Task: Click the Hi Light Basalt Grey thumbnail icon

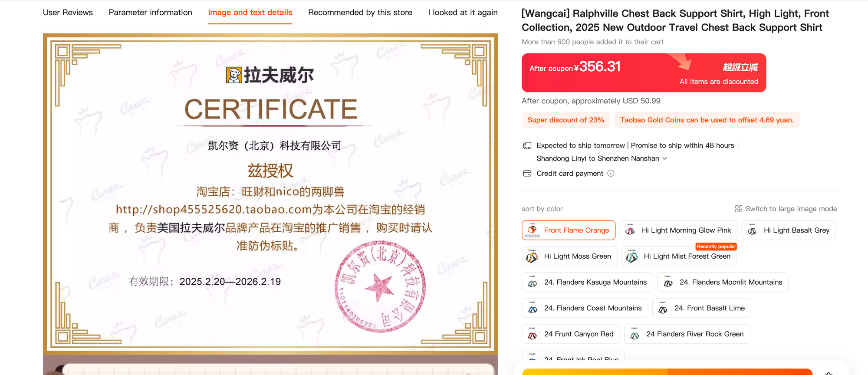Action: [752, 230]
